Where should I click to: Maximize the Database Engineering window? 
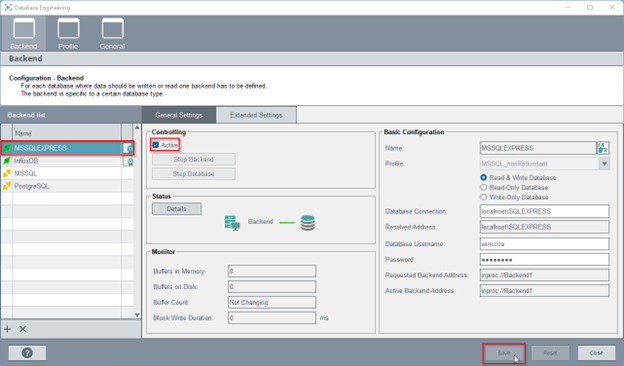pos(590,8)
